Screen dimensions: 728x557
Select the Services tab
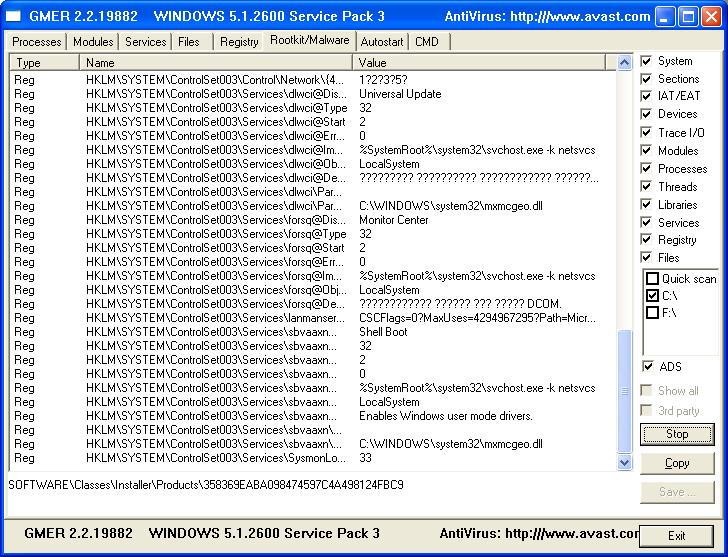(x=145, y=42)
